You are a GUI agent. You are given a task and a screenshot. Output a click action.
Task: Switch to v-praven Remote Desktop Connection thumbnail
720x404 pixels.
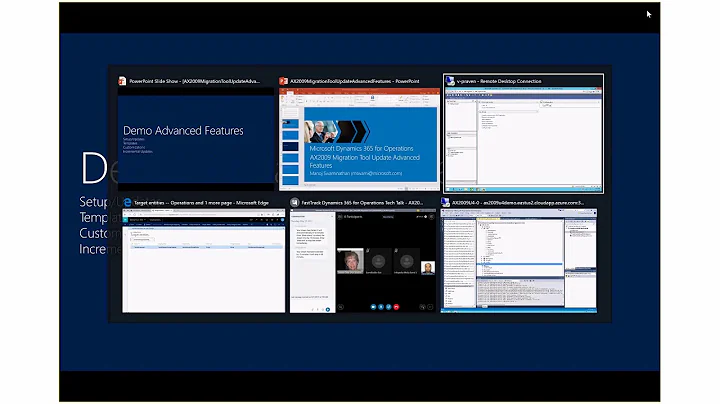(x=523, y=140)
